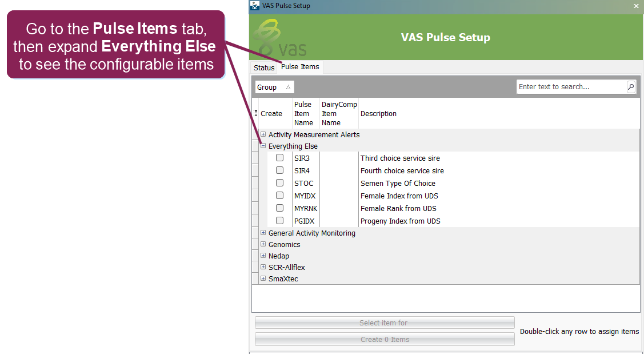Click the search magnifier icon
The width and height of the screenshot is (644, 354).
click(631, 87)
